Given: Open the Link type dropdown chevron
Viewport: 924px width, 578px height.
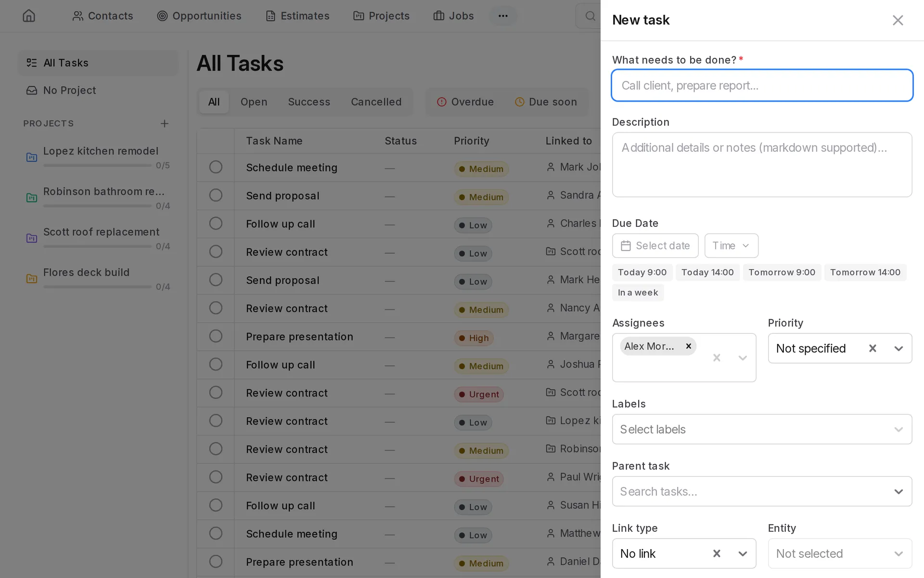Looking at the screenshot, I should point(743,553).
